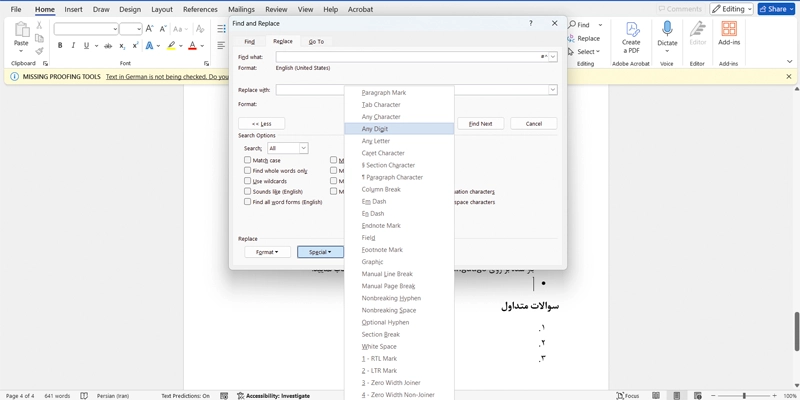Open the Editing mode dropdown

pyautogui.click(x=732, y=9)
